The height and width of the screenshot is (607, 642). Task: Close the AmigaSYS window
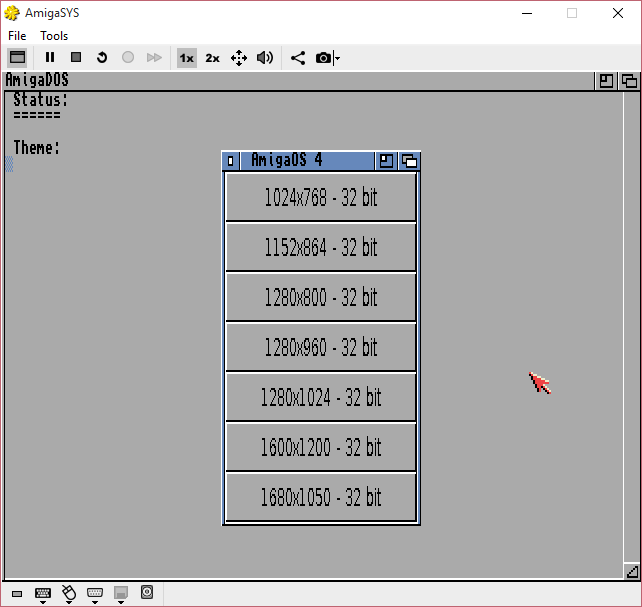click(618, 13)
